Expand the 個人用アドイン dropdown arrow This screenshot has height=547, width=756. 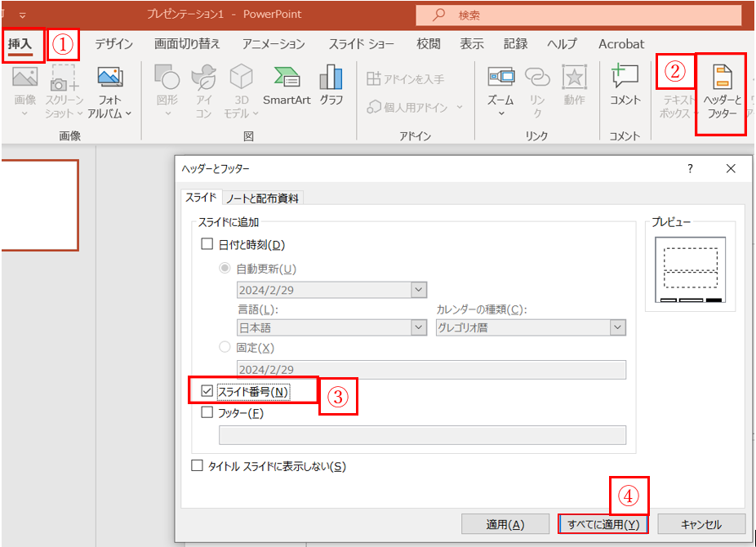[x=460, y=107]
